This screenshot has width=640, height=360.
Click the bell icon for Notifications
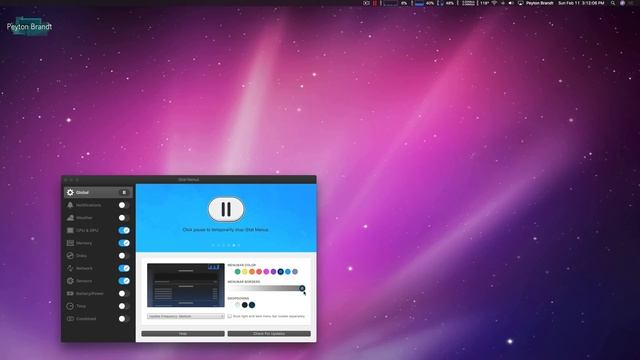coord(70,205)
